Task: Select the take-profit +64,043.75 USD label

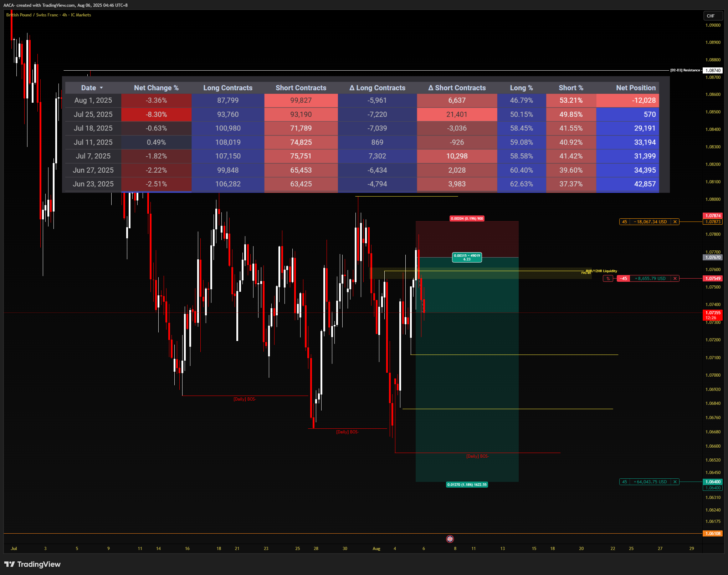Action: click(650, 482)
